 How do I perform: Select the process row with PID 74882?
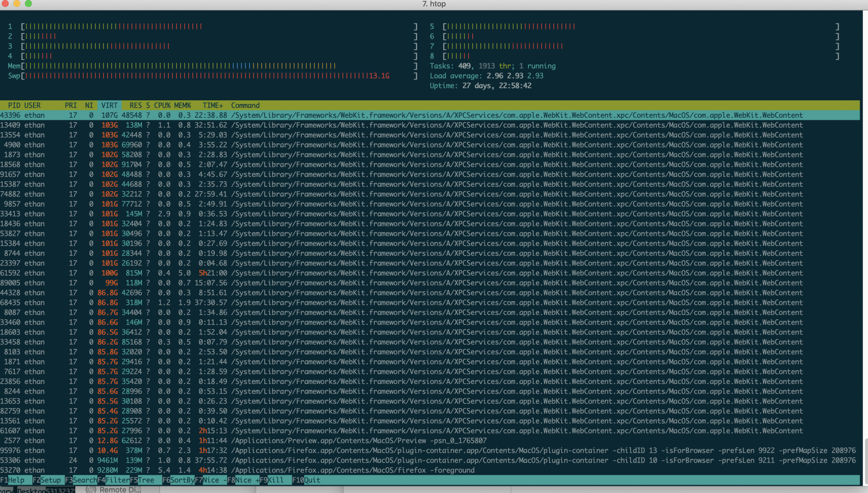point(430,194)
